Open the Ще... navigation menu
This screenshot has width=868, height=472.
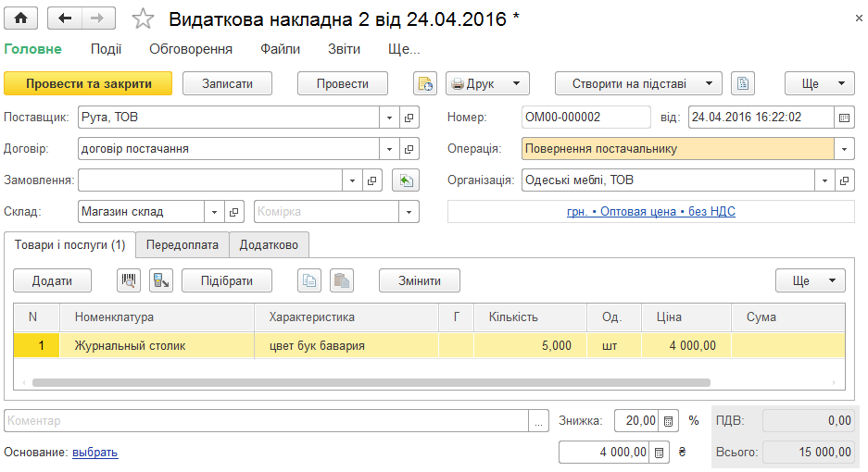[404, 49]
